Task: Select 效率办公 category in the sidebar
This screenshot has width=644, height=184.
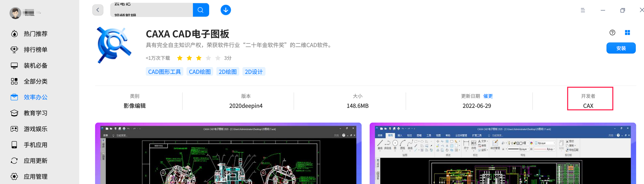Action: click(x=29, y=97)
